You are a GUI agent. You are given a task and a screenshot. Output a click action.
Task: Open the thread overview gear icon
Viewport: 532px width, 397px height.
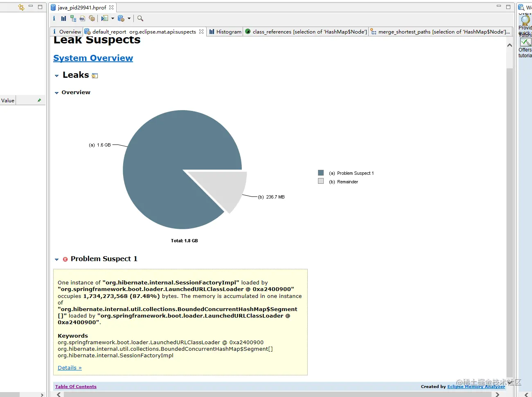92,18
